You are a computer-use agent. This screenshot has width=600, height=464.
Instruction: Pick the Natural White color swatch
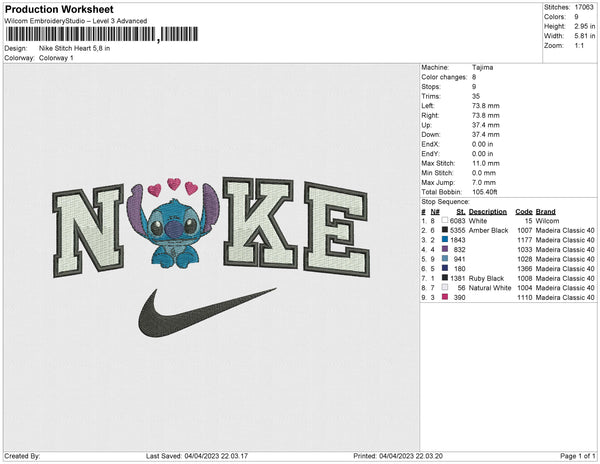click(x=445, y=287)
